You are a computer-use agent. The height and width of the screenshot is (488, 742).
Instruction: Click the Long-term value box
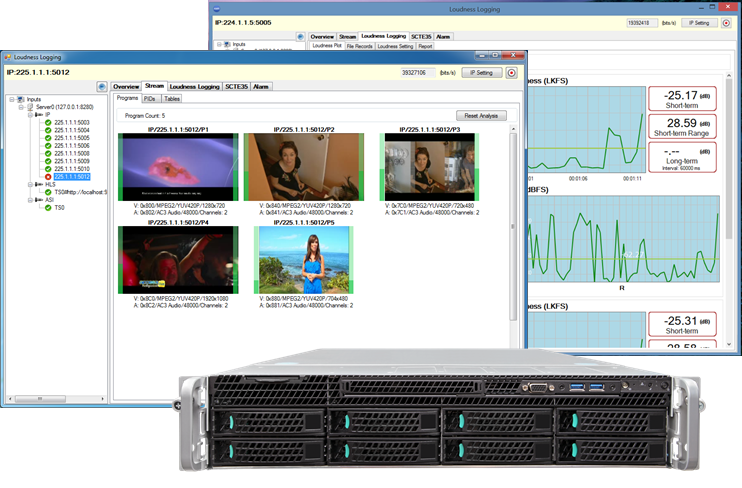coord(682,158)
